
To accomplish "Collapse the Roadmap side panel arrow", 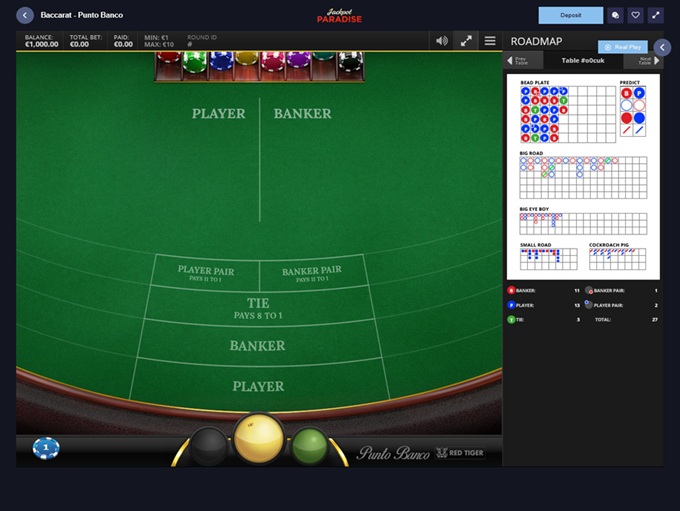I will tap(662, 47).
